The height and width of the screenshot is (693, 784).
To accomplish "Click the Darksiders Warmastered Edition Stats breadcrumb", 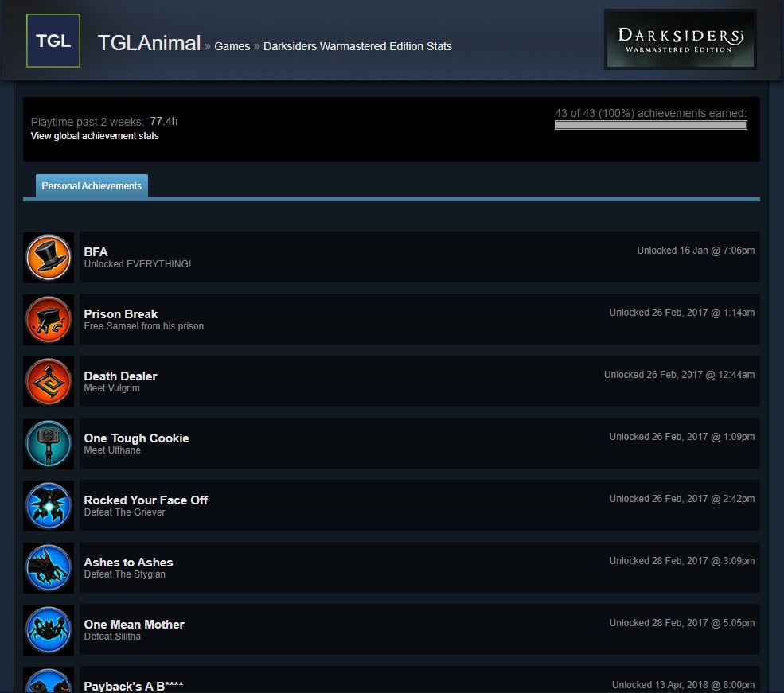I will pos(357,46).
